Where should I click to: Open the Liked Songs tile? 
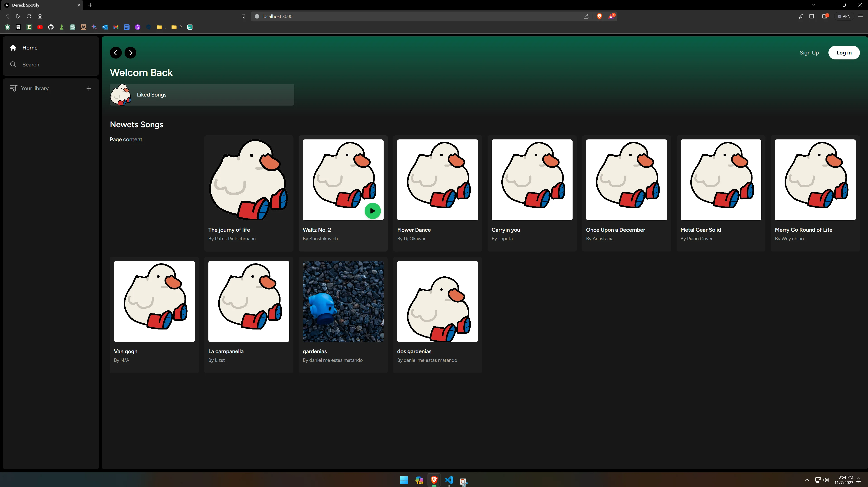pyautogui.click(x=202, y=95)
